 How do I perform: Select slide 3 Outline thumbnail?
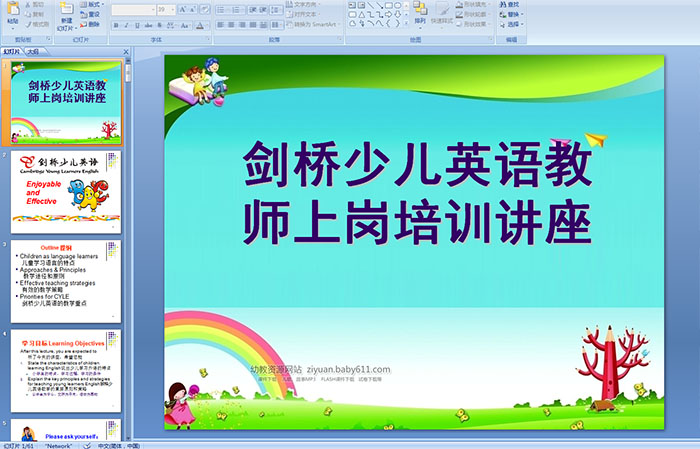click(x=66, y=281)
